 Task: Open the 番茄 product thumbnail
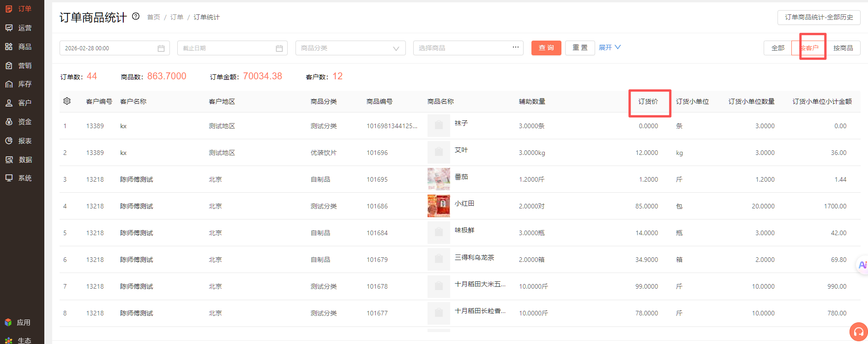pyautogui.click(x=439, y=179)
